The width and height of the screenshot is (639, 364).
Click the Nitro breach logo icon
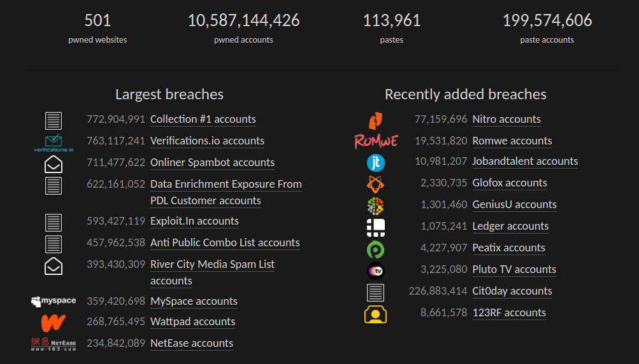pos(376,120)
